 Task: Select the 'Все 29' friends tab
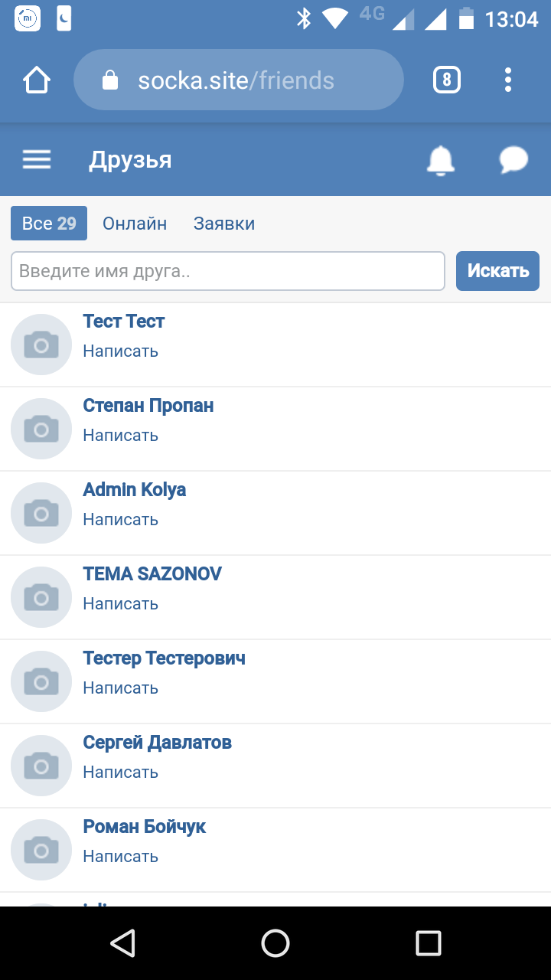[49, 224]
